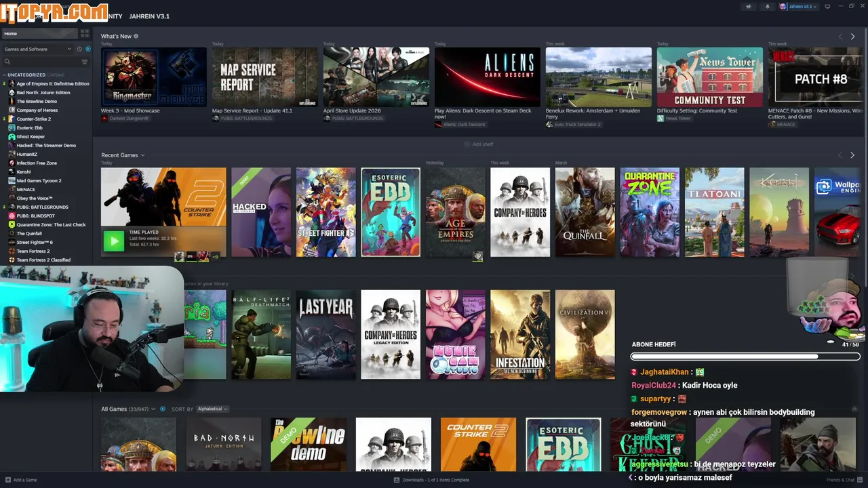Select The Quinfall in sidebar list

(29, 233)
